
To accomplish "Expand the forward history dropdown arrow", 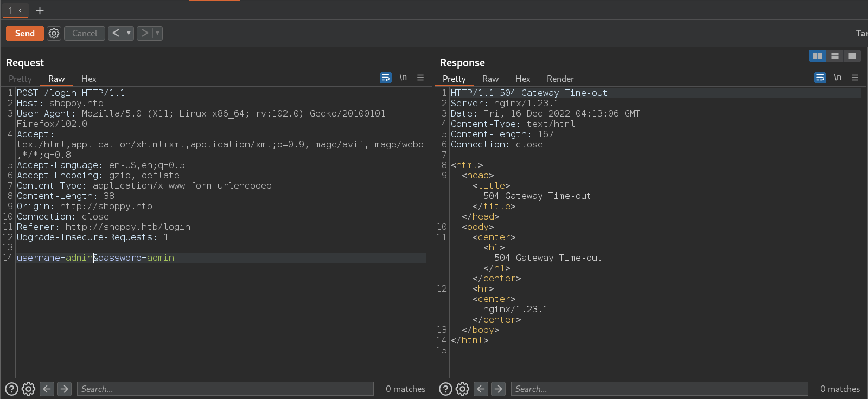I will click(157, 33).
